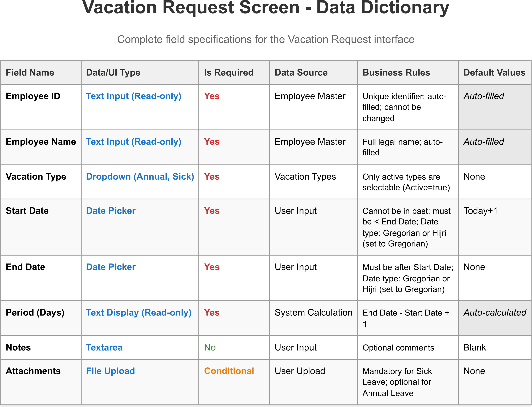Select the Attachments field name
Viewport: 532px width, 407px height.
[x=33, y=371]
